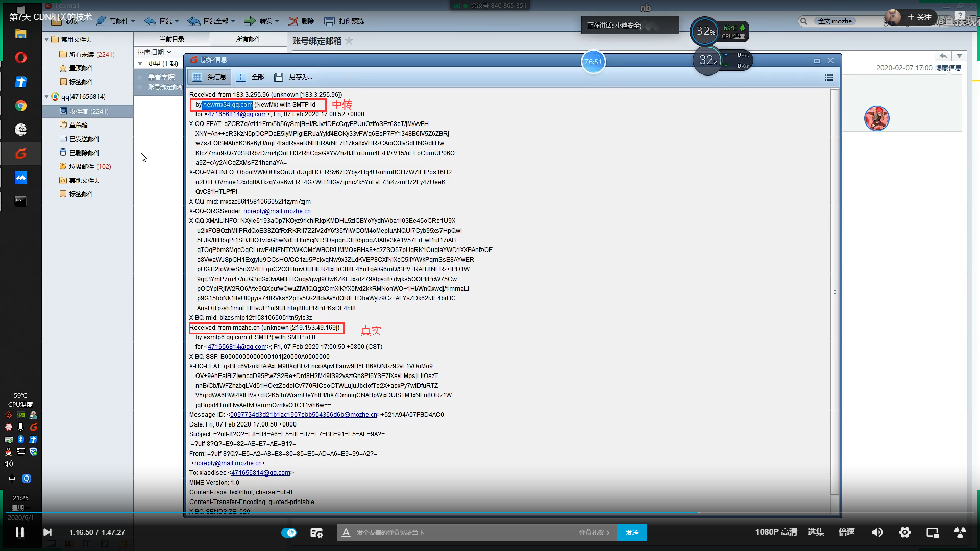Toggle the danmaku switch off
This screenshot has height=551, width=980.
click(x=289, y=532)
